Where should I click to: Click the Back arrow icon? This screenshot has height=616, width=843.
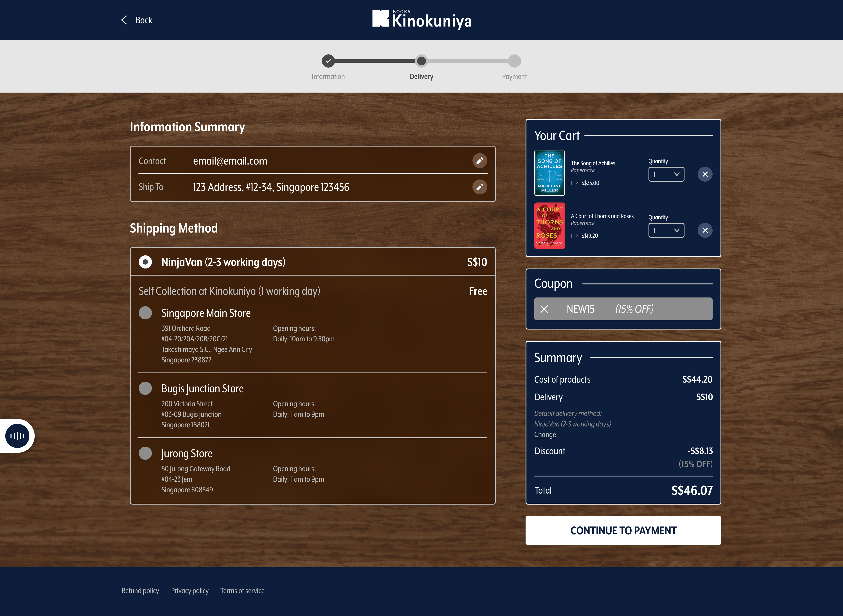124,20
